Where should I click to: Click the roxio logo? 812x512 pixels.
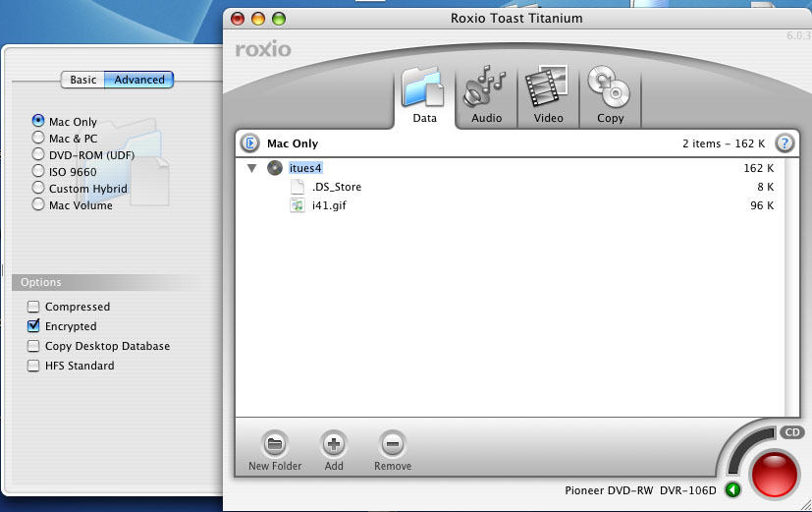click(263, 49)
